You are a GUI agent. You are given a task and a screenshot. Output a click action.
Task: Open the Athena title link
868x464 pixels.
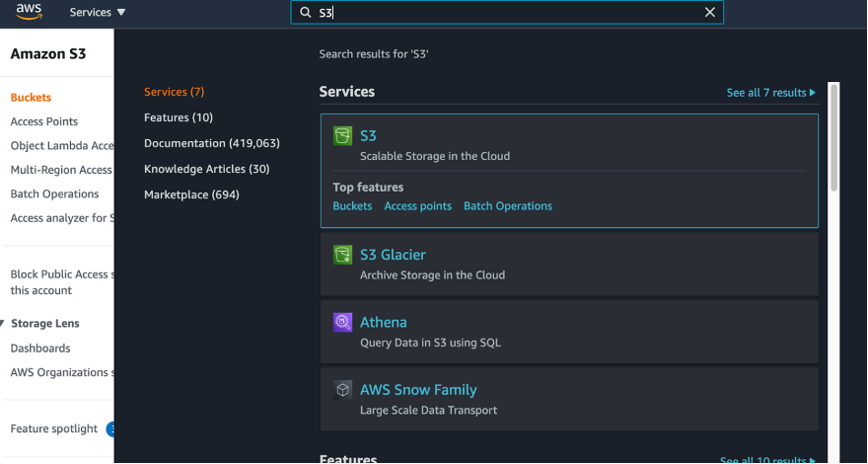point(383,323)
